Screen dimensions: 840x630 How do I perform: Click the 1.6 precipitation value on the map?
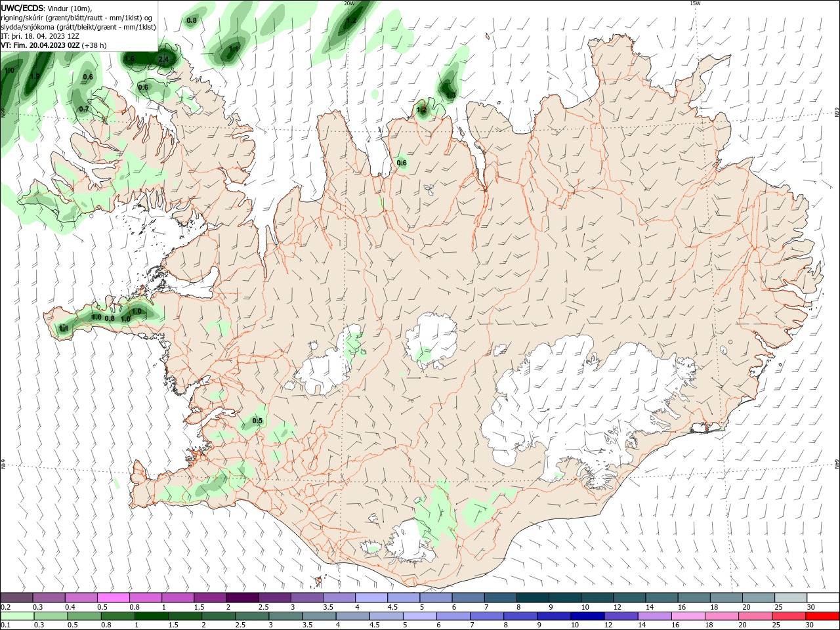[129, 59]
